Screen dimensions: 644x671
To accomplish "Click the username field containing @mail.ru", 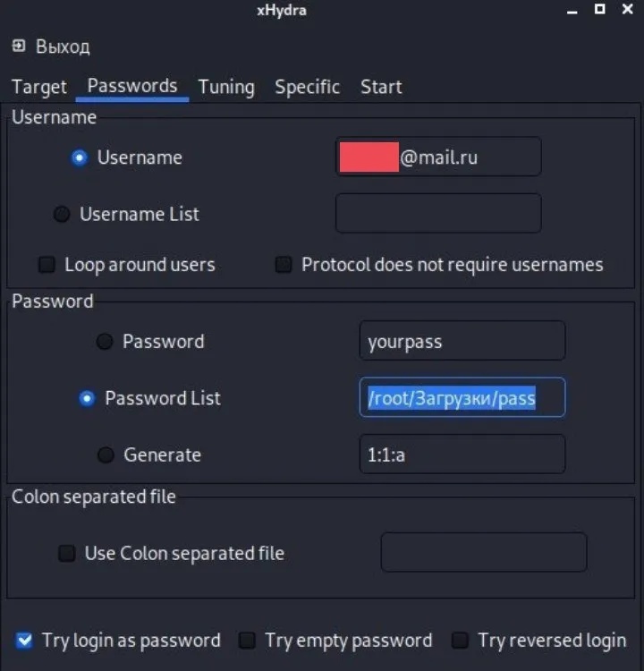I will point(438,157).
